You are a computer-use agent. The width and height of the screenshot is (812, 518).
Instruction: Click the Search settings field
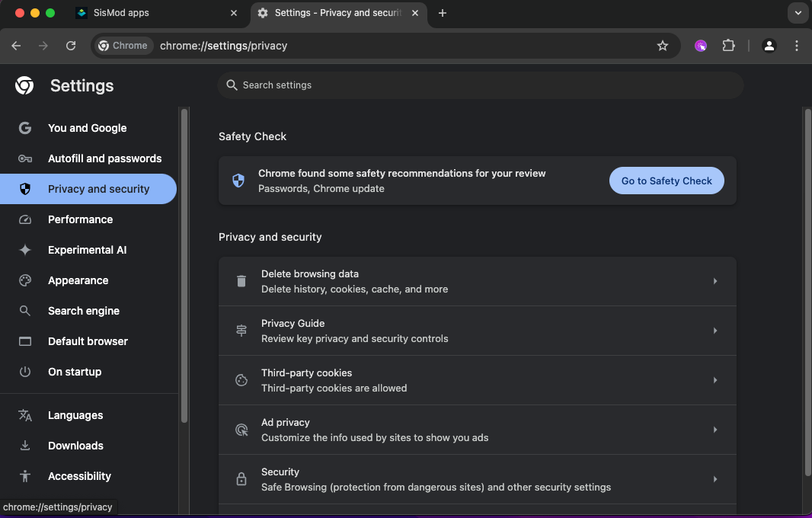(x=481, y=85)
